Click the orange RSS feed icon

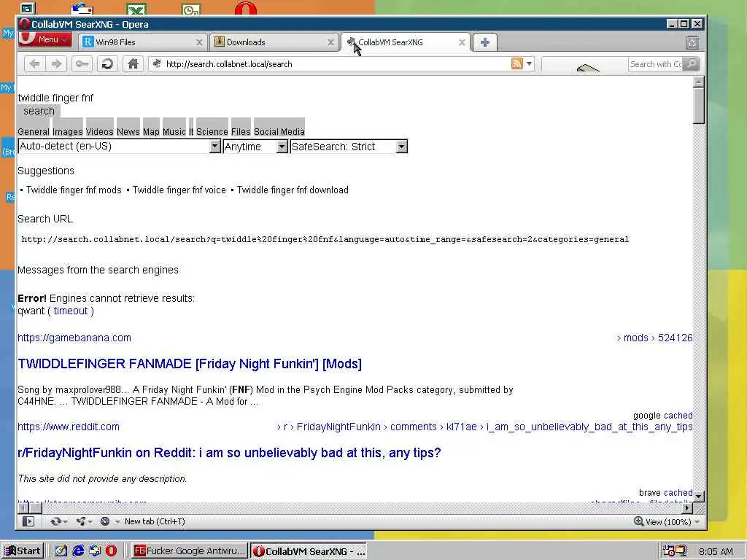[x=517, y=64]
